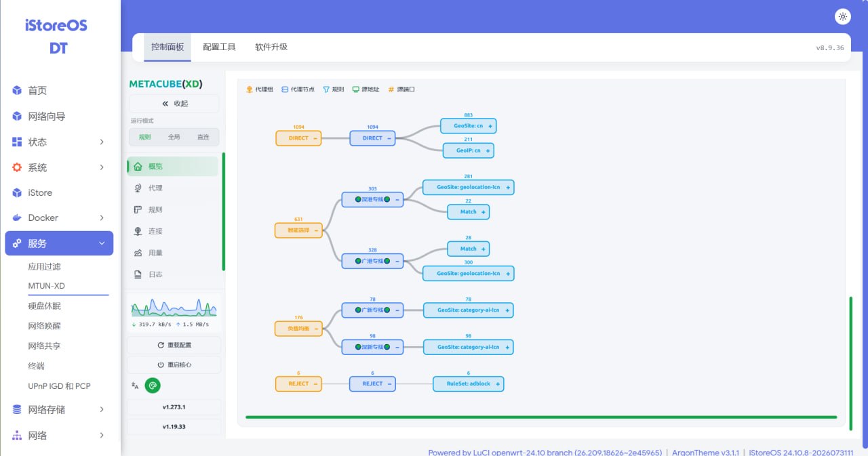Expand the RuleSet: adblock rule node

pos(498,384)
